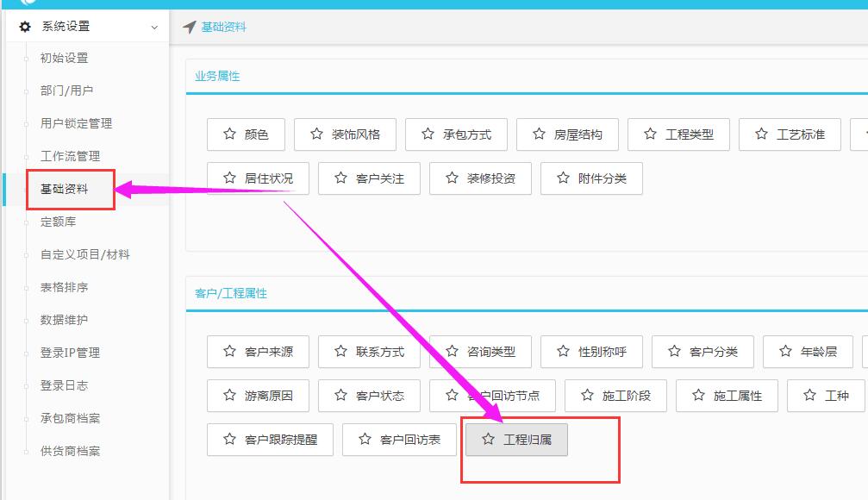Click the navigation arrow icon beside 基础资料
The image size is (868, 500).
tap(190, 27)
